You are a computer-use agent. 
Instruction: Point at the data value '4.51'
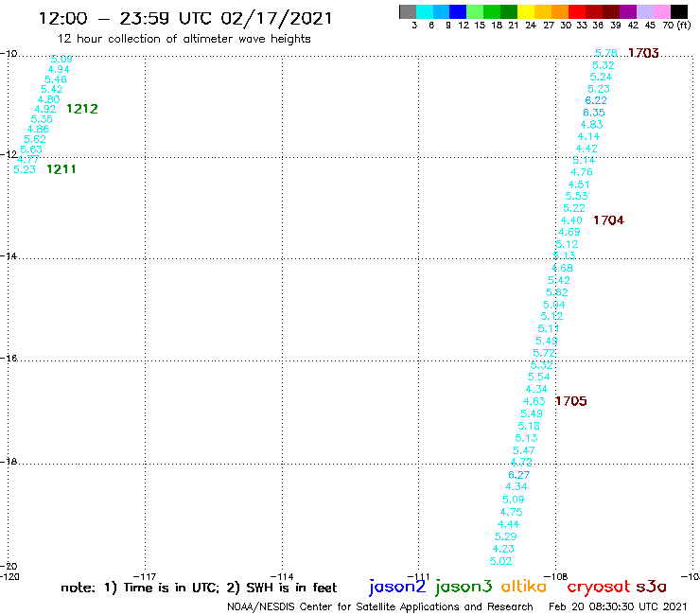click(579, 184)
